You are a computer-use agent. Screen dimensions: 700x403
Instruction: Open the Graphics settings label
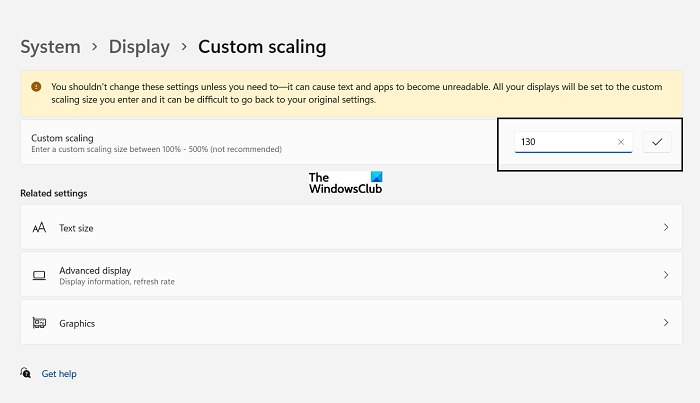77,323
